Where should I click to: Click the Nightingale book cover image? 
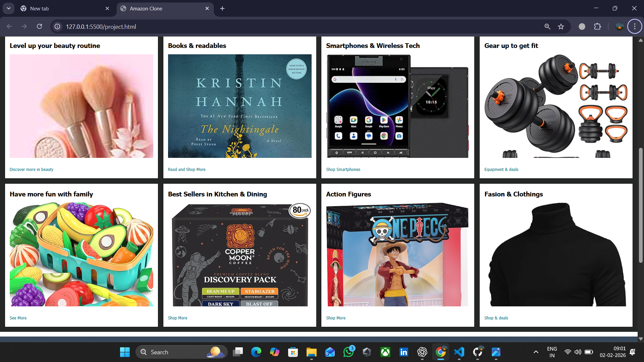click(239, 106)
